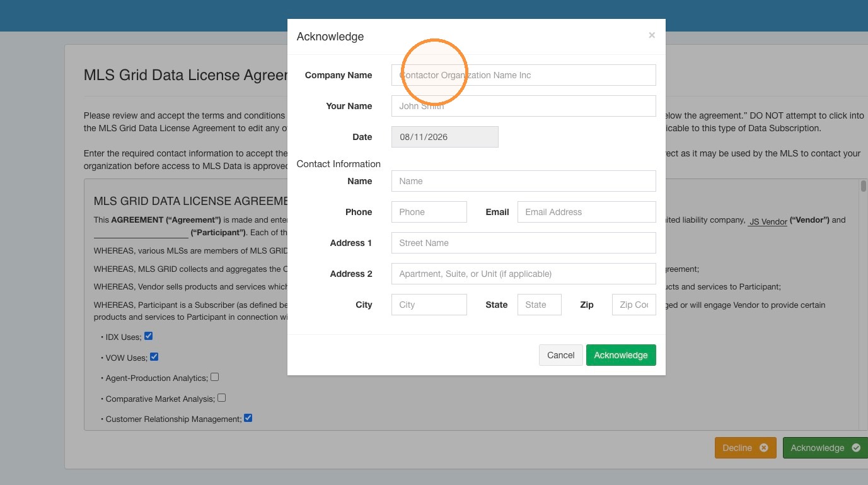Click the "MLS Grid Data License" page heading
Image resolution: width=868 pixels, height=485 pixels.
point(186,75)
